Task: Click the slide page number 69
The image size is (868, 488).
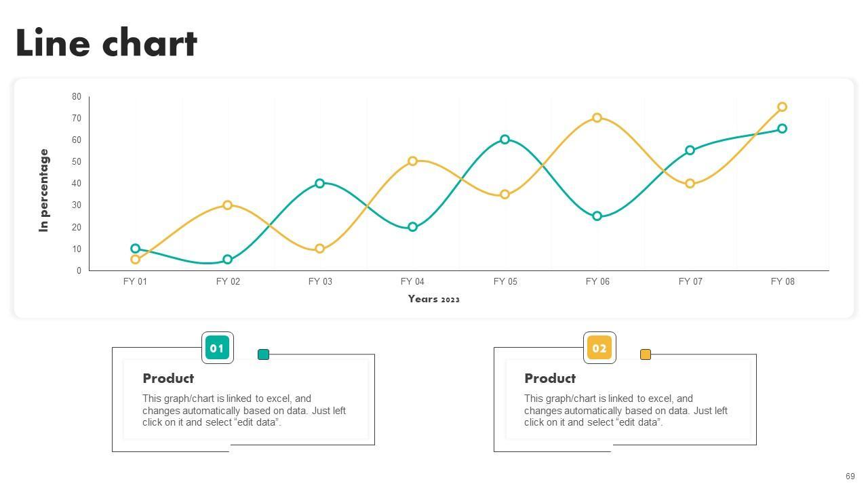Action: [x=850, y=476]
